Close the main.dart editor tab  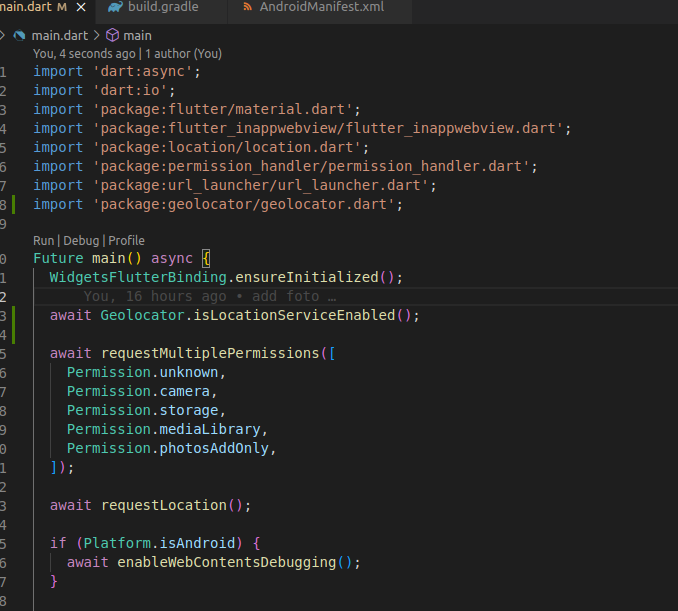[81, 7]
